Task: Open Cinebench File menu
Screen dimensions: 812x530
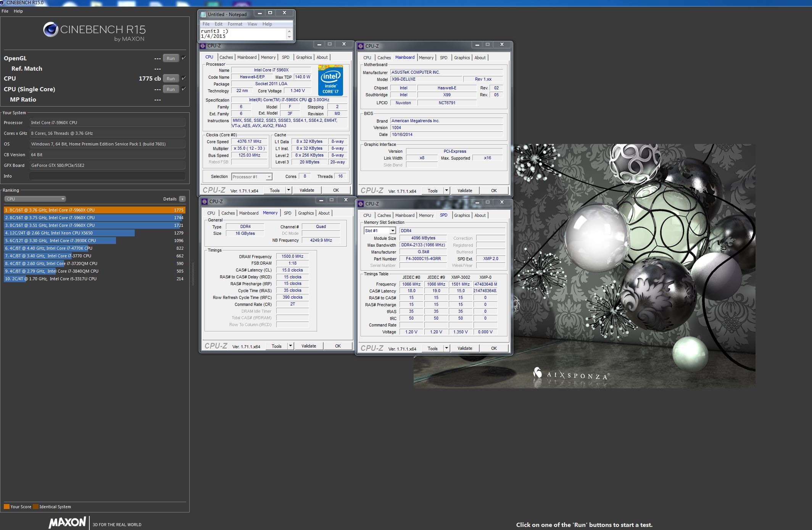Action: [x=5, y=11]
